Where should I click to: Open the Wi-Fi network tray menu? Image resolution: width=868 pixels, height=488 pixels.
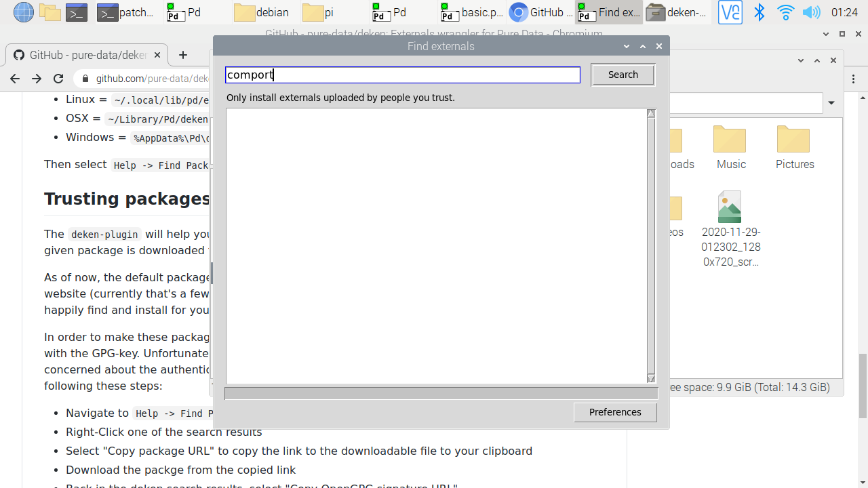[785, 12]
